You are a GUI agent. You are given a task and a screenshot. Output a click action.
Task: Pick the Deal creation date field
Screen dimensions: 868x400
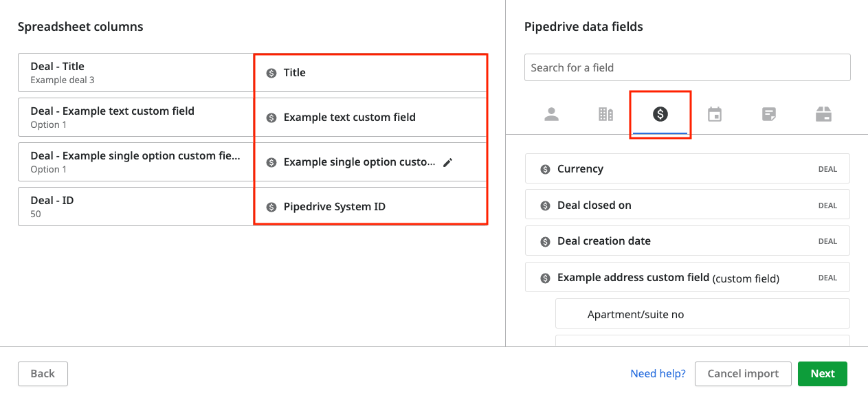(x=687, y=241)
